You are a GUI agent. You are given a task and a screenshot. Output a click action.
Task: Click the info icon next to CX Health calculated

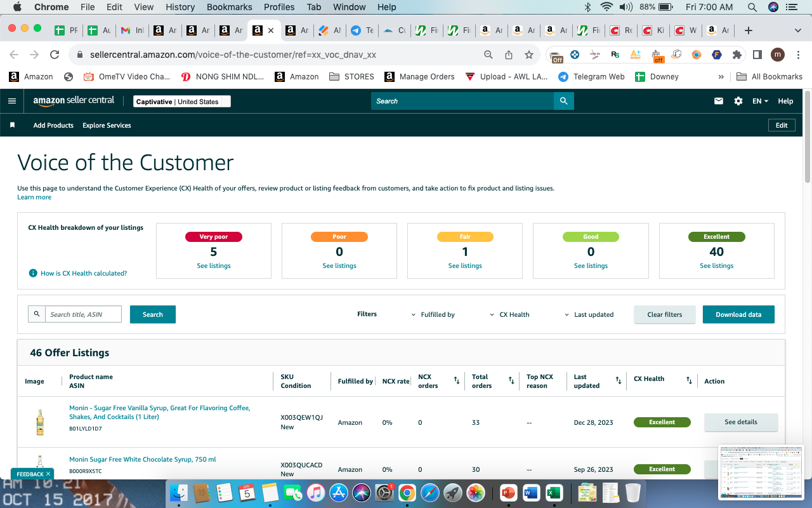(x=33, y=273)
